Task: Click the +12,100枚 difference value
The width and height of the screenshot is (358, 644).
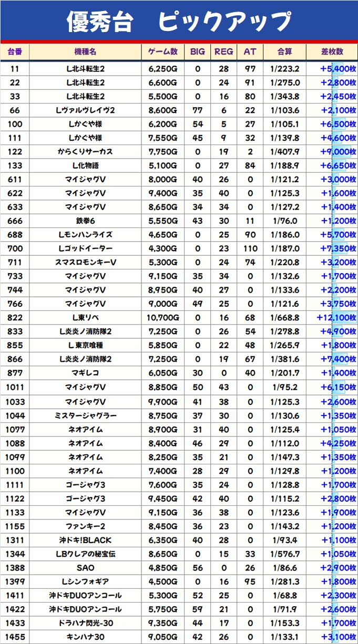Action: pos(337,318)
